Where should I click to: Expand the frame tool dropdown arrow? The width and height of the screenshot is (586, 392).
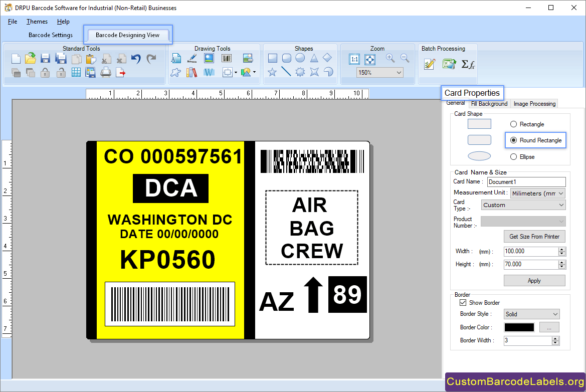236,73
